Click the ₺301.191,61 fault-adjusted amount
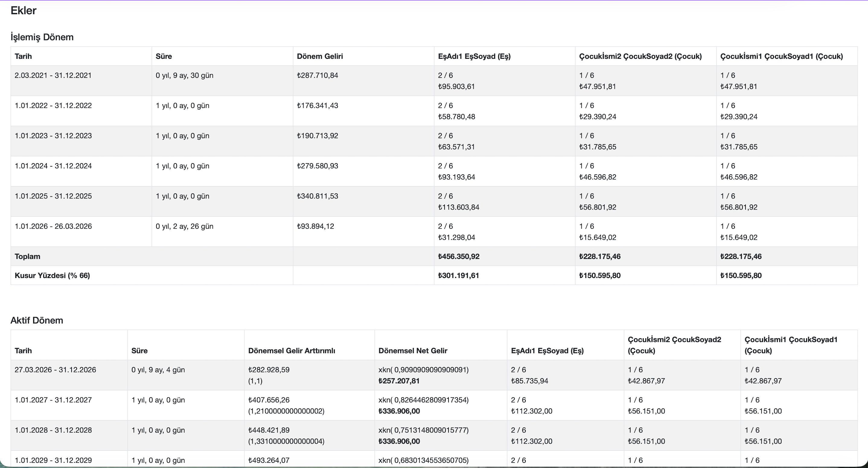 458,275
